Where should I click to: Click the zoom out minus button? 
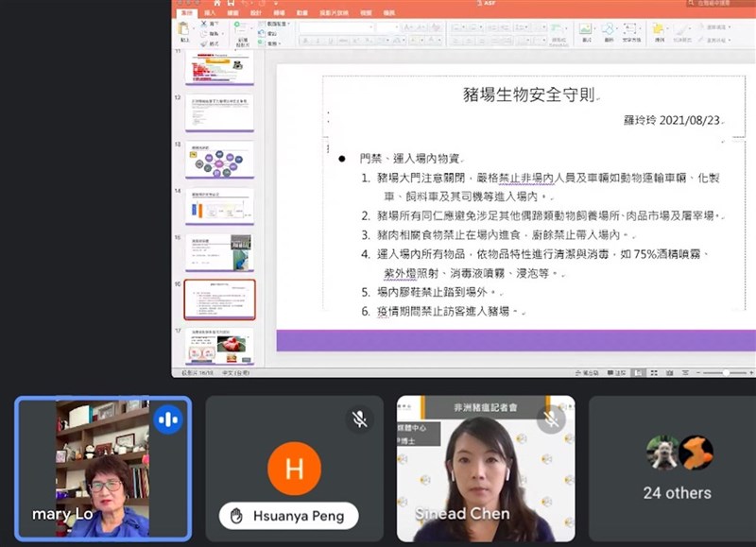tap(697, 372)
